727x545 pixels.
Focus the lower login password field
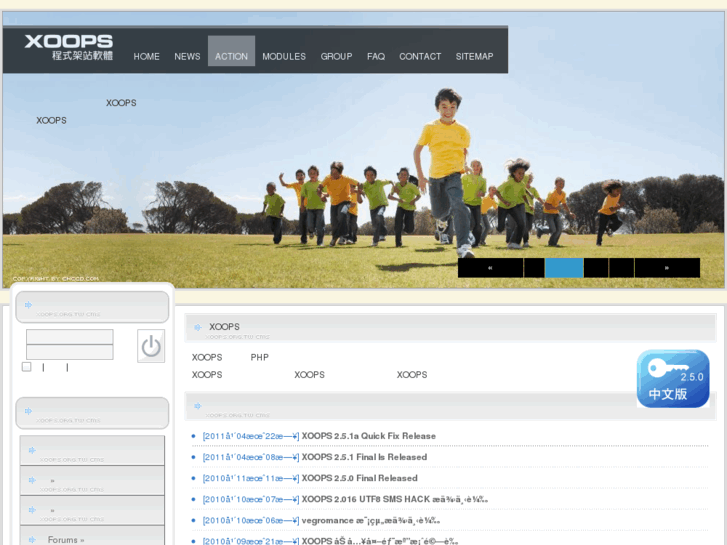(70, 352)
